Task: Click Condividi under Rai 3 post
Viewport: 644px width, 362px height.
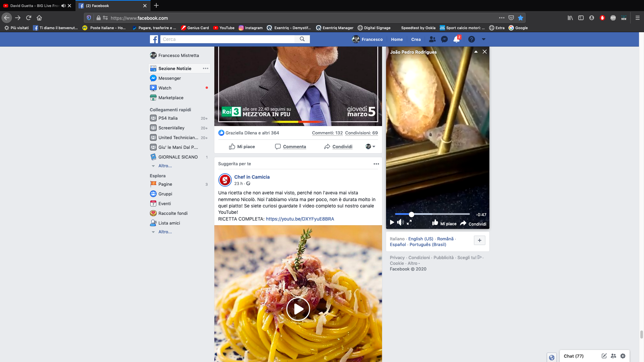Action: [x=338, y=146]
